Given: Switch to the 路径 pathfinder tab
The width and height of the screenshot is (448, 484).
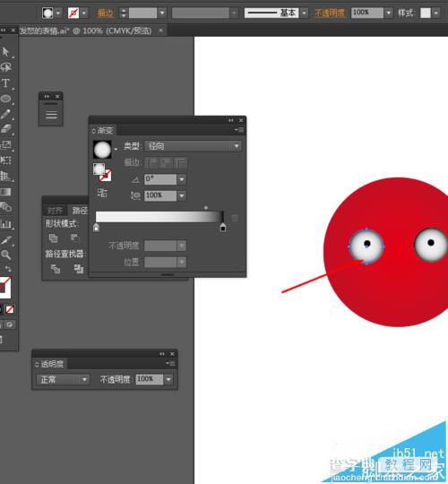Looking at the screenshot, I should pos(80,211).
